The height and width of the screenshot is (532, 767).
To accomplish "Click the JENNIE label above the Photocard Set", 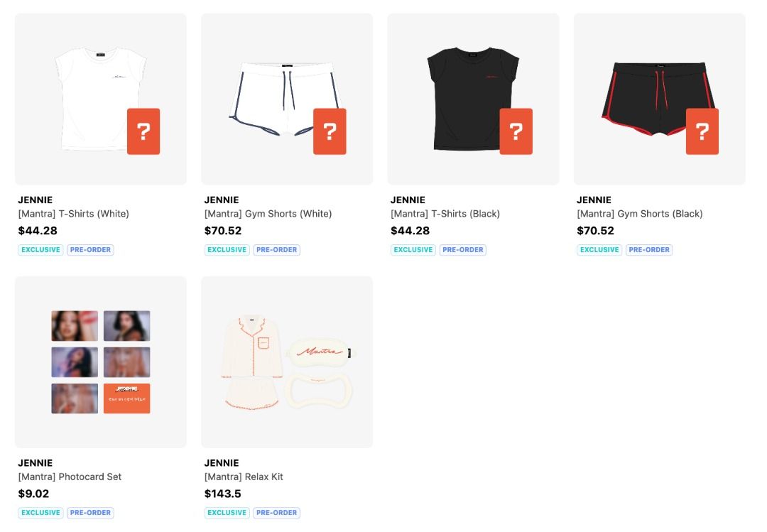I will coord(36,462).
